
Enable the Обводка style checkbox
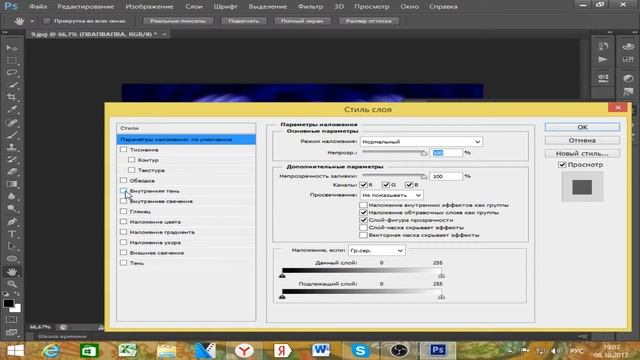[124, 180]
